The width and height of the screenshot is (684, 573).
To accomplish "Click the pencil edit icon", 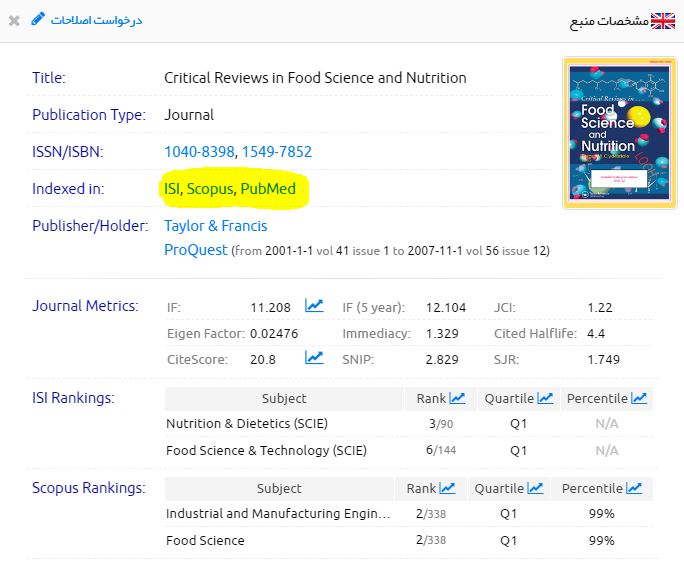I will 38,20.
